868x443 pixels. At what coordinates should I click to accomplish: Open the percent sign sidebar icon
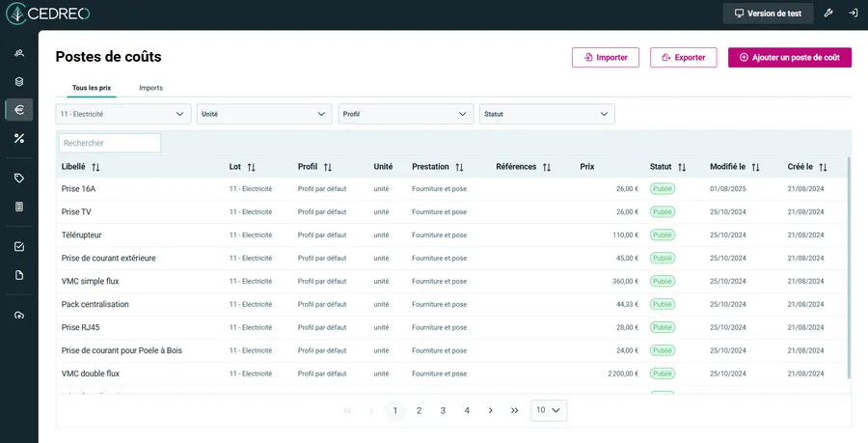click(x=19, y=138)
